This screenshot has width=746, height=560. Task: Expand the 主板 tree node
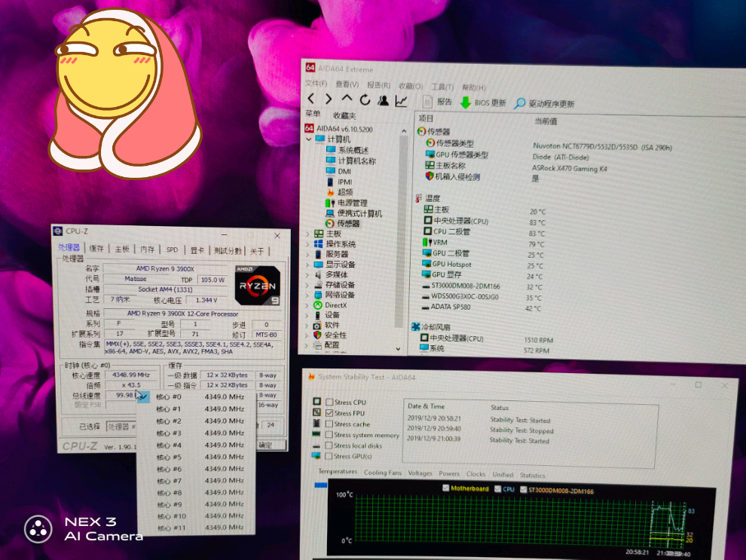coord(307,234)
